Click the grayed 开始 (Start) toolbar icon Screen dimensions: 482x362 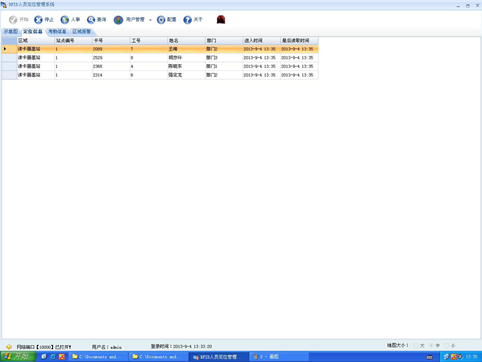13,20
